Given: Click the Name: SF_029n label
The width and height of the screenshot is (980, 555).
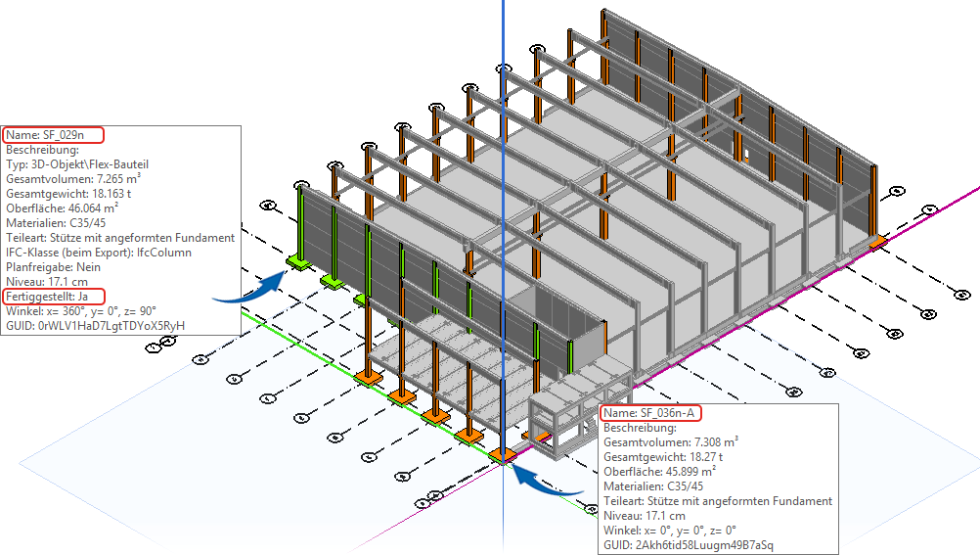Looking at the screenshot, I should coord(53,135).
